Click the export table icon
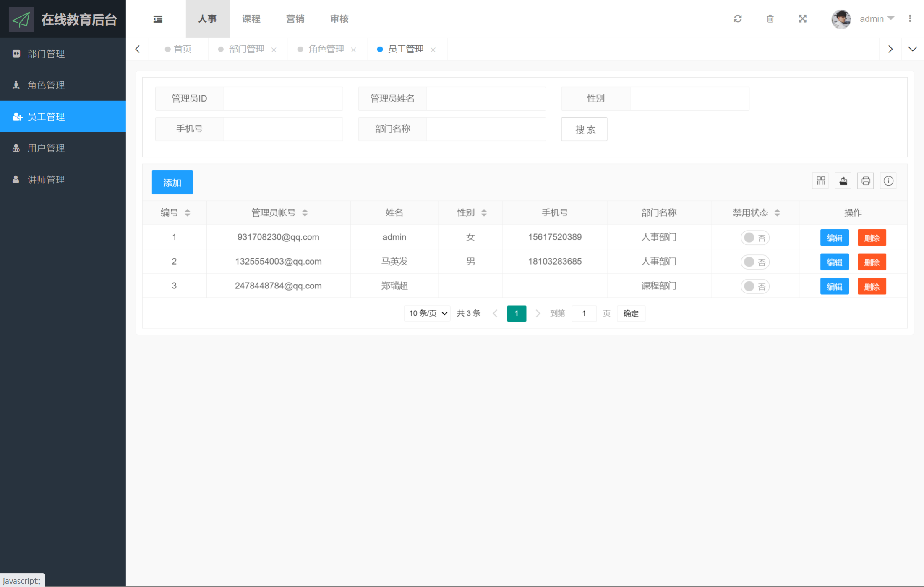The image size is (924, 587). point(843,181)
